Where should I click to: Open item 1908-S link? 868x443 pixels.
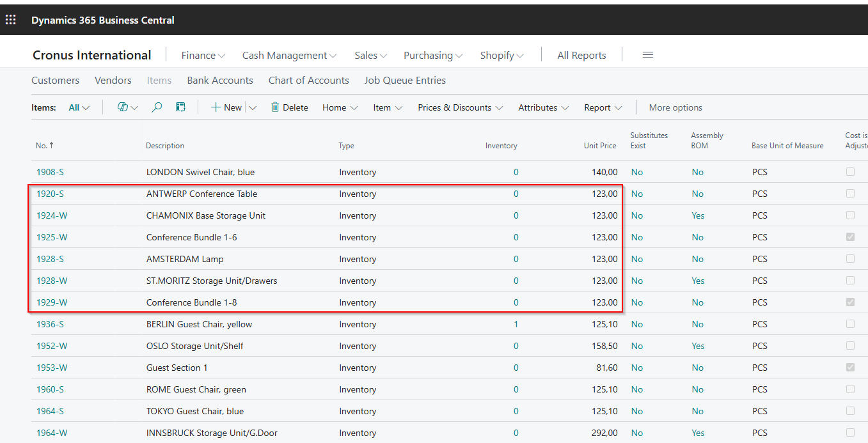point(50,172)
